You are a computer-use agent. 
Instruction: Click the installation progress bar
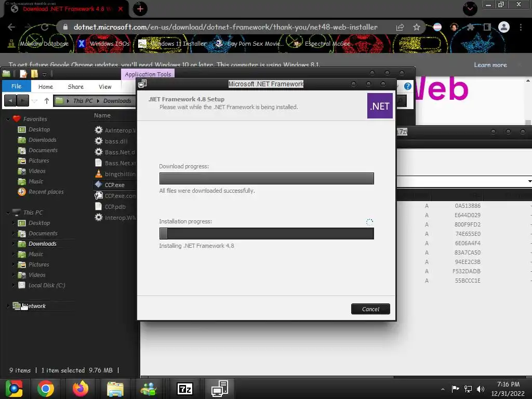267,233
